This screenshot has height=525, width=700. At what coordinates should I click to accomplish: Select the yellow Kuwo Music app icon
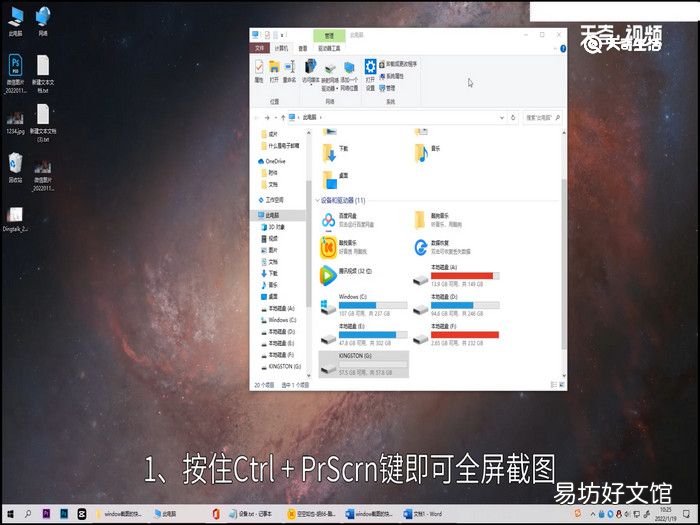tap(329, 248)
